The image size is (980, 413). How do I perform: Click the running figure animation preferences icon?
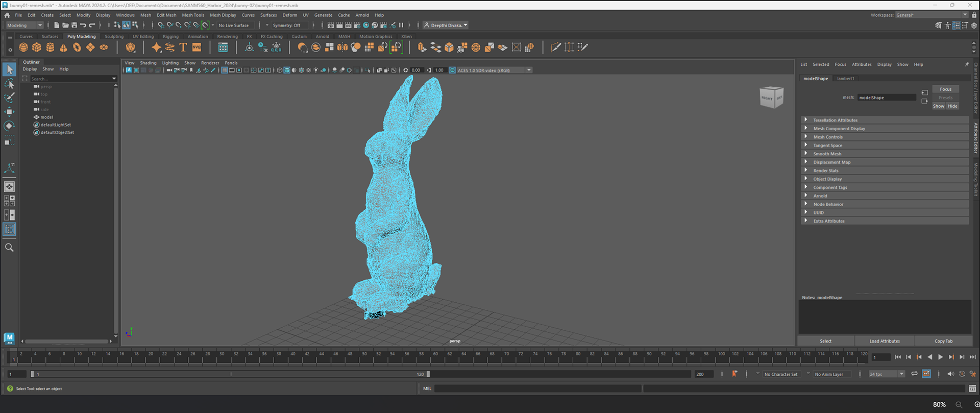(973, 374)
